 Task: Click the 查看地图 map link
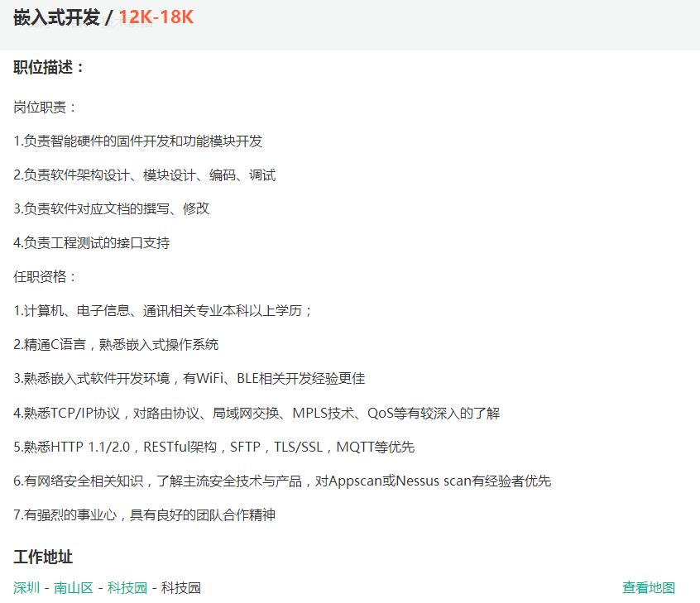click(x=648, y=587)
